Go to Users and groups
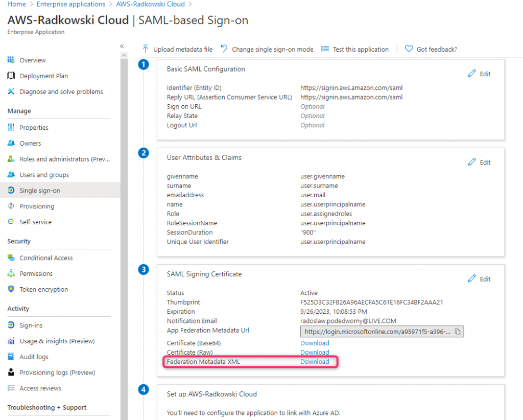 coord(44,175)
